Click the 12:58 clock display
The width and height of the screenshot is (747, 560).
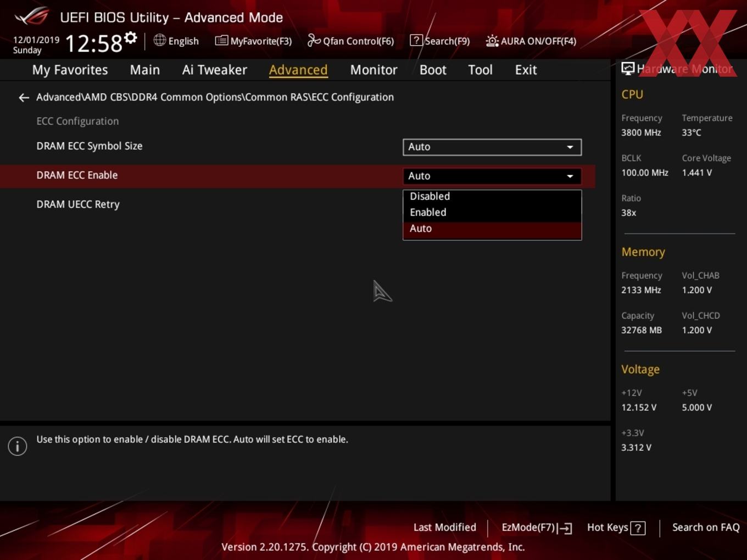click(93, 43)
